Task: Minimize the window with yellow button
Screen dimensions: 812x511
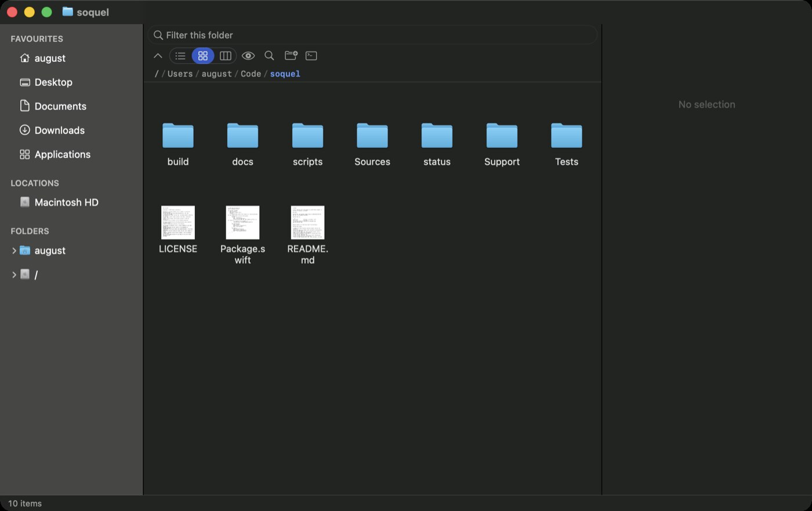Action: coord(30,12)
